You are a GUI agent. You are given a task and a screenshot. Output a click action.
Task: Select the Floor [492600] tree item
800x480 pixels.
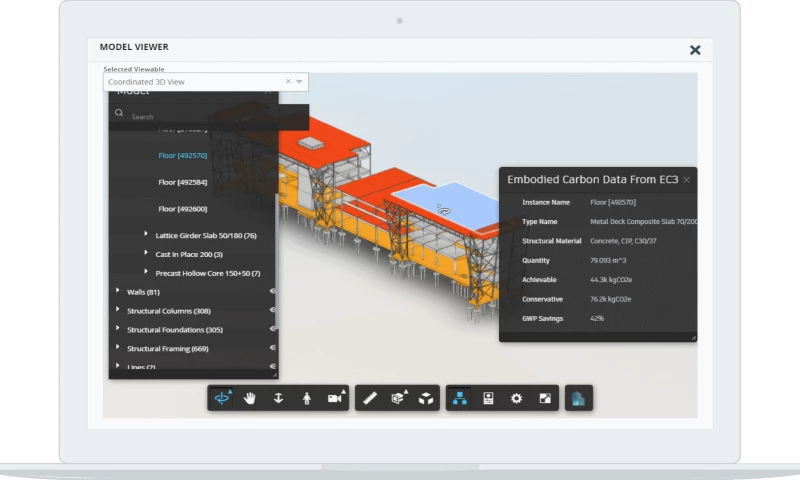pos(183,209)
